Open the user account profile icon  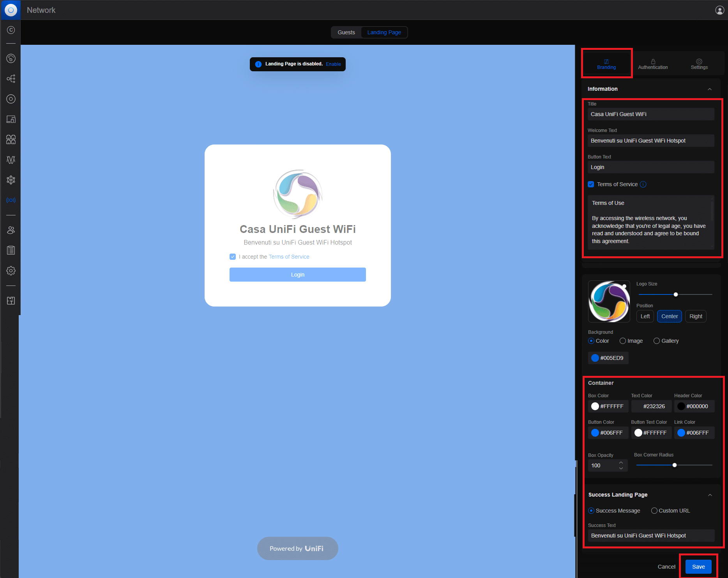(x=719, y=10)
